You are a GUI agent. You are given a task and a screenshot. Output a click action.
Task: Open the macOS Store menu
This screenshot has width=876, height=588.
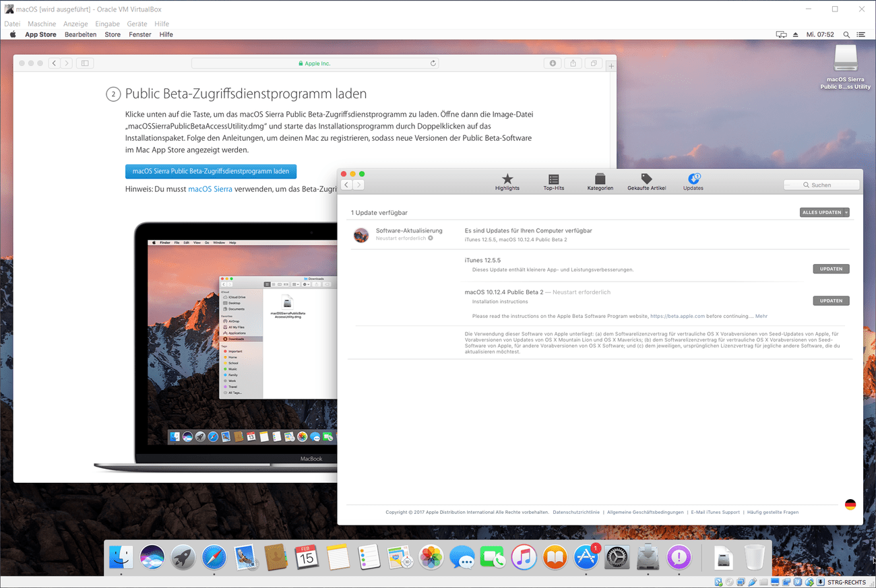click(113, 34)
